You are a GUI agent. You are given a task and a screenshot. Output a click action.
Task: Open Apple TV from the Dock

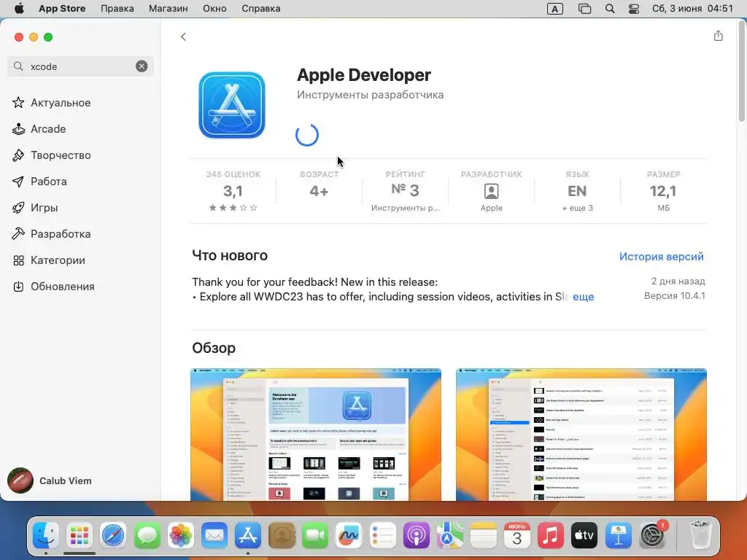584,536
